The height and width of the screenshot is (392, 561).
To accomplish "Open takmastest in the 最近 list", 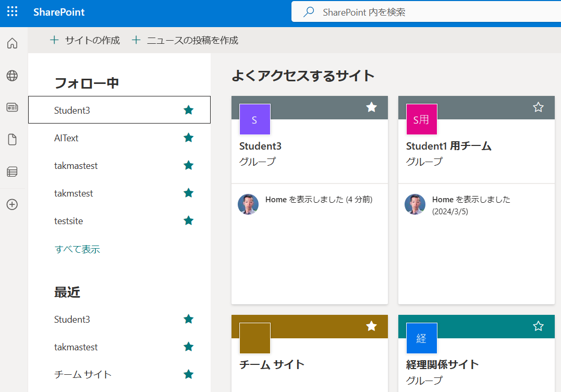I will [76, 347].
